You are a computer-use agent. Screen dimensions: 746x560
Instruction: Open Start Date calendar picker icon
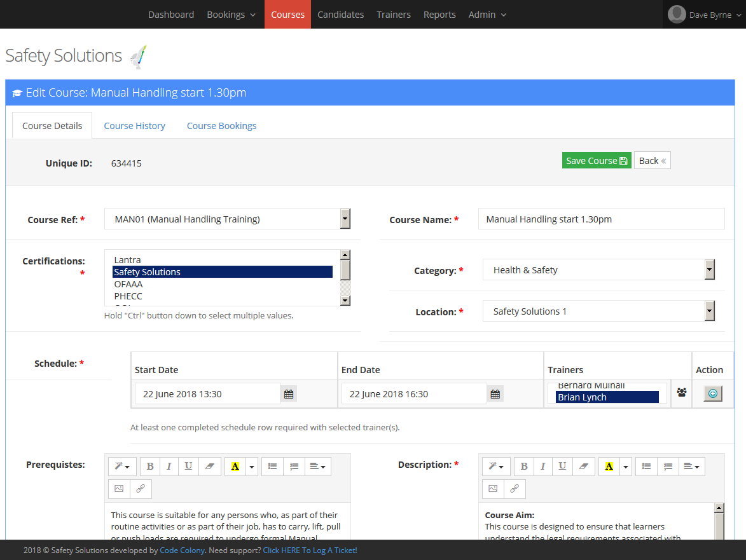(289, 394)
